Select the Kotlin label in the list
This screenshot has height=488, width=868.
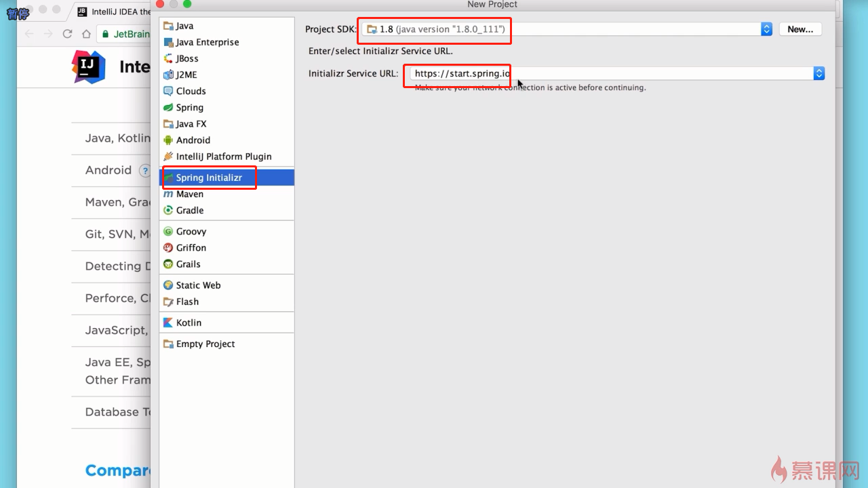(x=189, y=323)
